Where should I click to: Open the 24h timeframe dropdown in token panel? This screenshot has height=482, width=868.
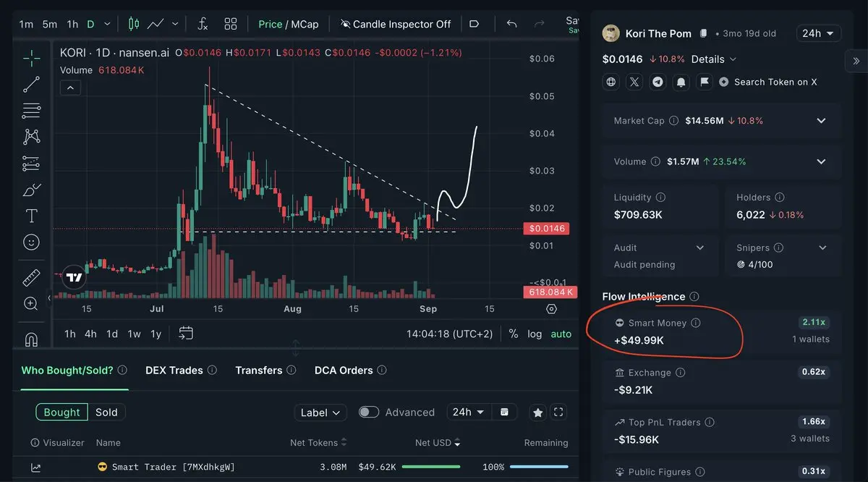point(818,33)
